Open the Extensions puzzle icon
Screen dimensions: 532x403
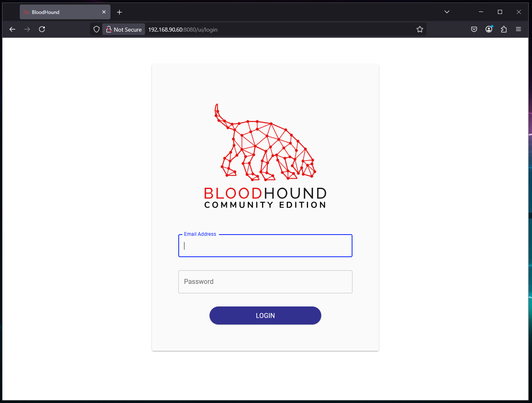click(504, 29)
